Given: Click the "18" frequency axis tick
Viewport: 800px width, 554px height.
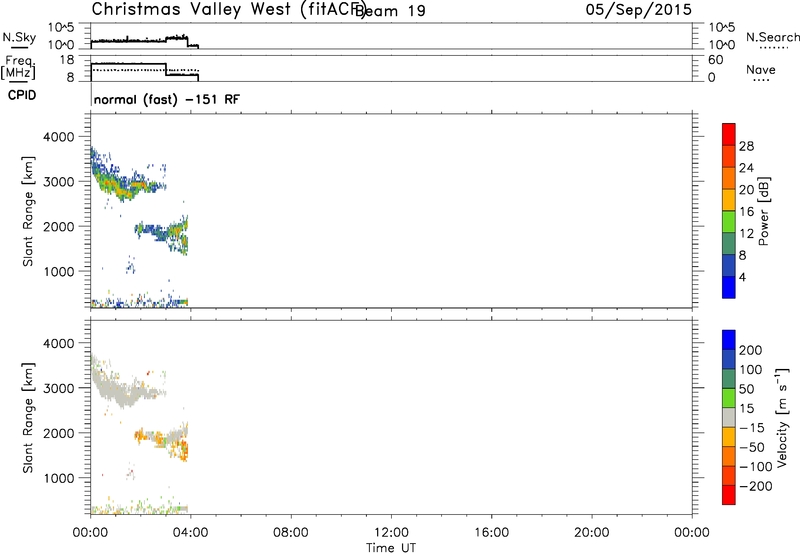Looking at the screenshot, I should click(x=66, y=60).
